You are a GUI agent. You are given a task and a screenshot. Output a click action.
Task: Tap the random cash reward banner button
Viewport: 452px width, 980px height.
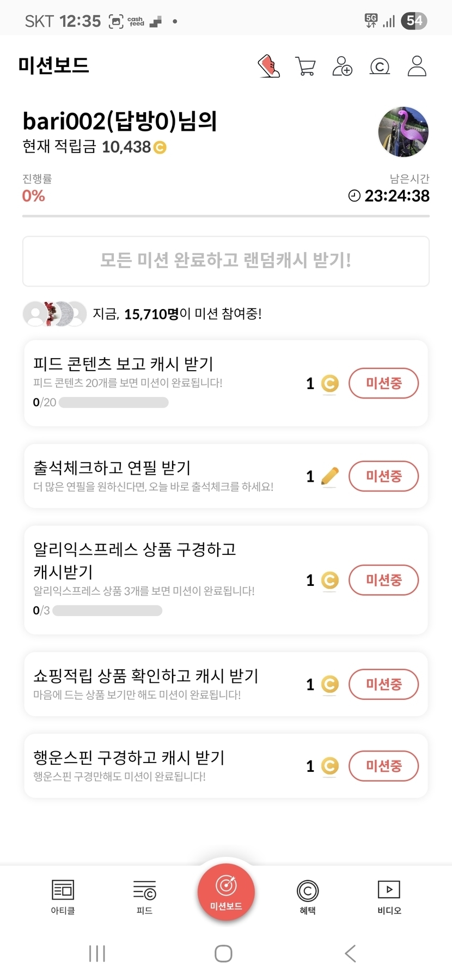click(x=226, y=261)
